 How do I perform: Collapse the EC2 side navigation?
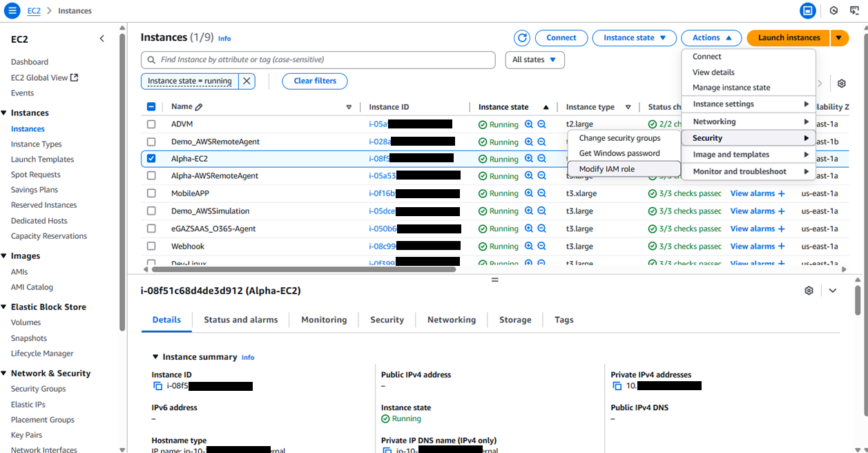point(102,39)
